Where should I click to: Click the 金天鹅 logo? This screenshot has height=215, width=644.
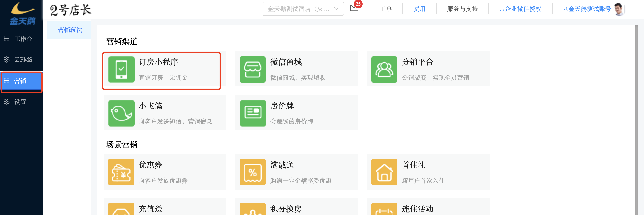tap(22, 13)
